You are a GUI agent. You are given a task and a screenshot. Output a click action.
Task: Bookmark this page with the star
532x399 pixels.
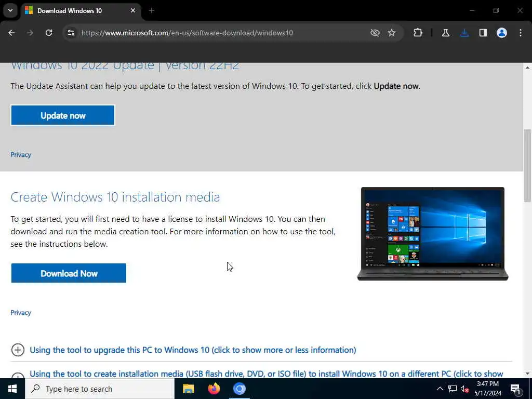pyautogui.click(x=392, y=33)
